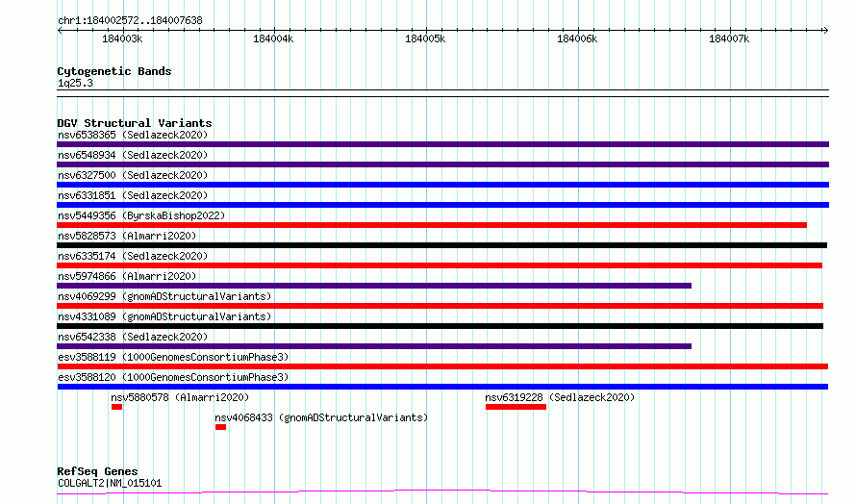Select the Cytogenetic Bands track title
The image size is (856, 504).
114,71
